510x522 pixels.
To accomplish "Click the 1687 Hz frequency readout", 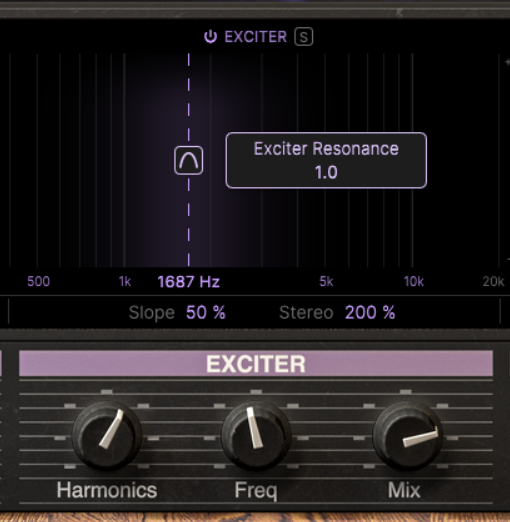I will pyautogui.click(x=188, y=282).
